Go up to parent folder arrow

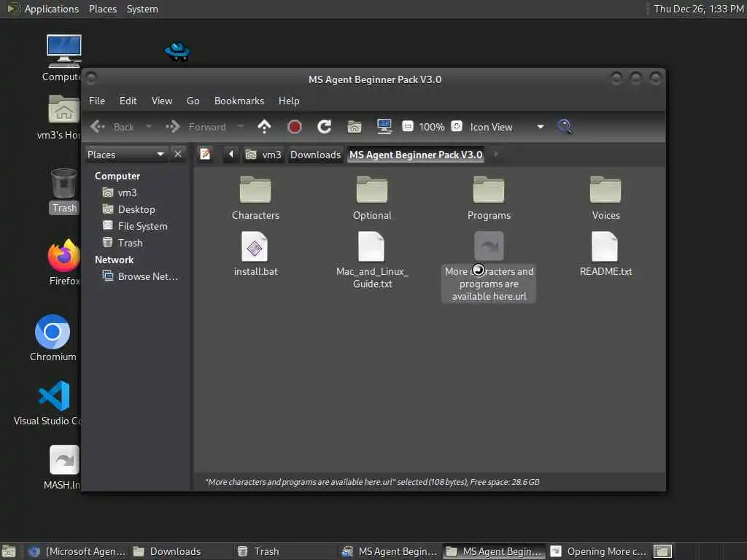[x=264, y=127]
